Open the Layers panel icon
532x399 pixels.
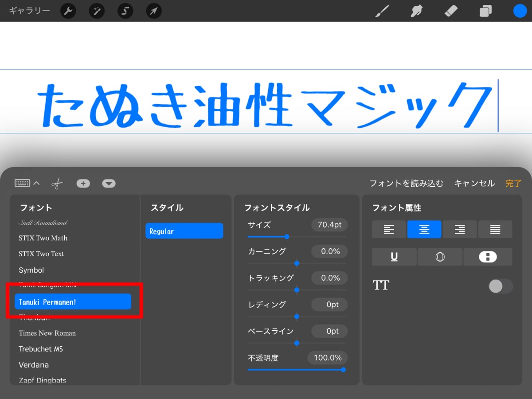point(485,11)
